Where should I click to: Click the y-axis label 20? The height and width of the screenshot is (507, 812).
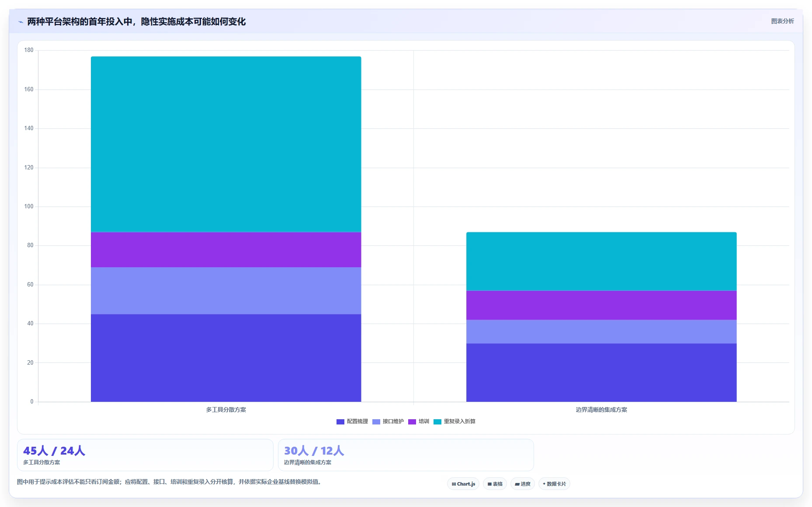(30, 363)
